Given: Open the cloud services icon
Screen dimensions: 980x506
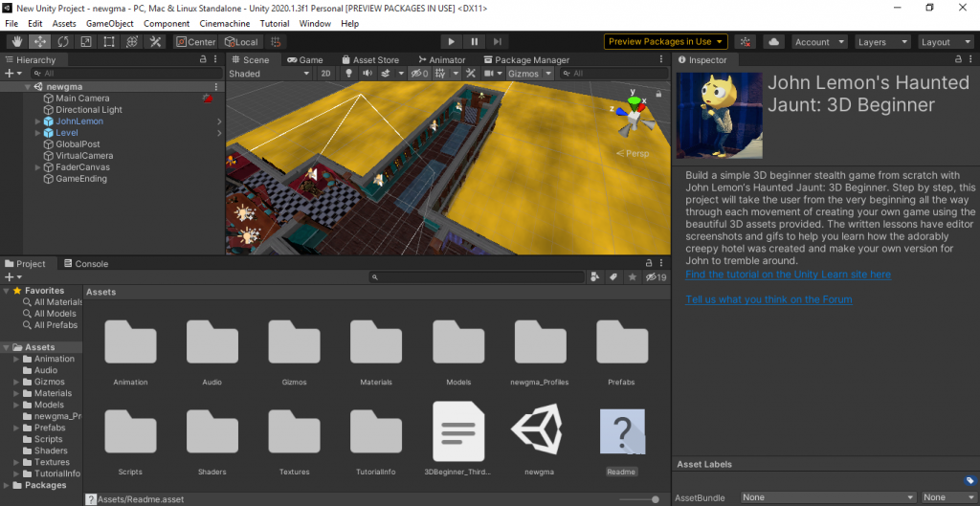Looking at the screenshot, I should (x=774, y=42).
